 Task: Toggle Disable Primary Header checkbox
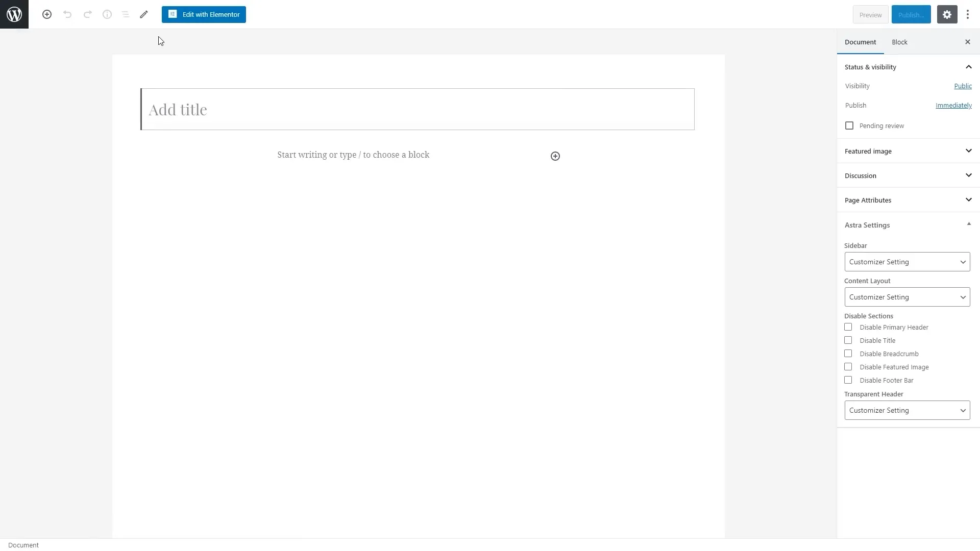(848, 327)
